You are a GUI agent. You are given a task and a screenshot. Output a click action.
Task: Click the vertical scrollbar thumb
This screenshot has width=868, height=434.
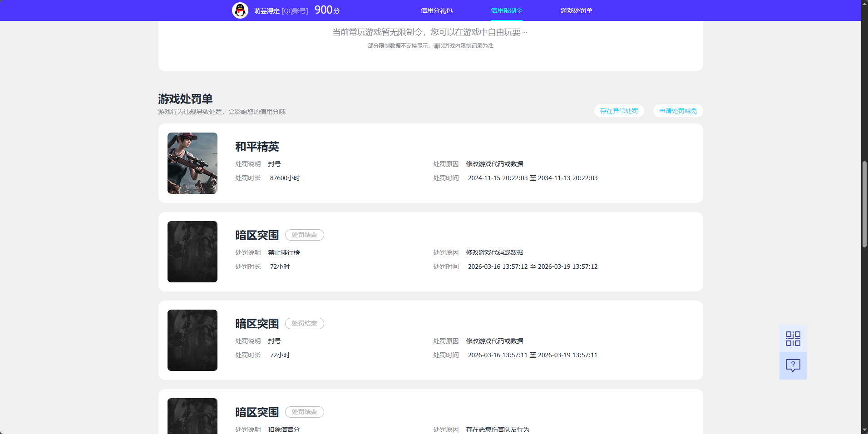coord(864,204)
